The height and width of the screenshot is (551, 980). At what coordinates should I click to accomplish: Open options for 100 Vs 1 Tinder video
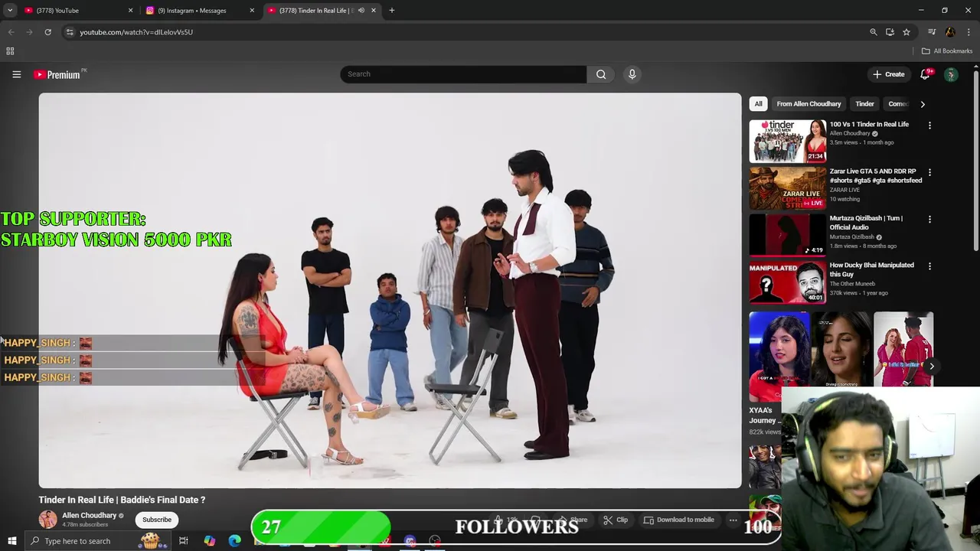coord(929,125)
